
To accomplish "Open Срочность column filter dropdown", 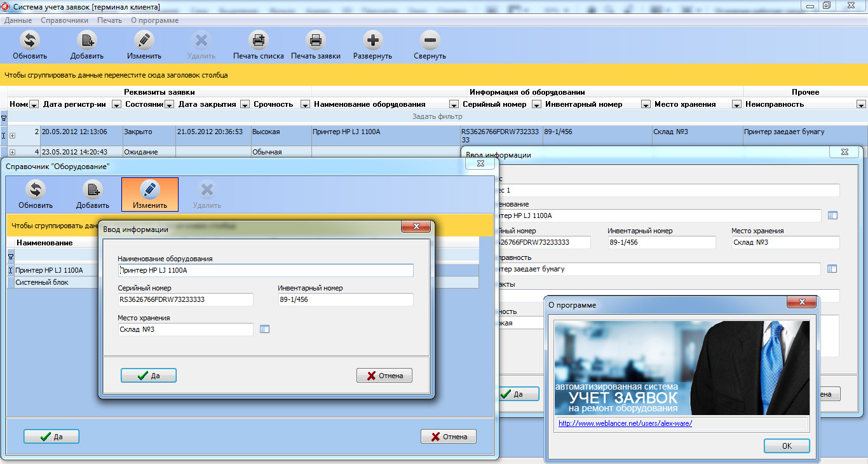I will coord(305,104).
